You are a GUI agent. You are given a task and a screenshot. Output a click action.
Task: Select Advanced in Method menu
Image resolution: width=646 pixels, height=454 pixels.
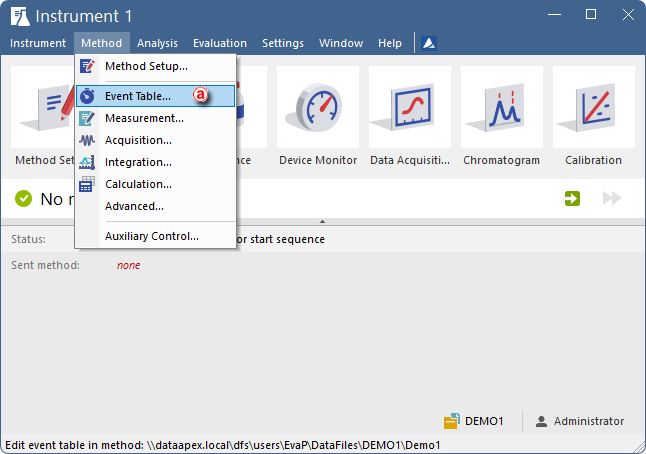tap(134, 206)
